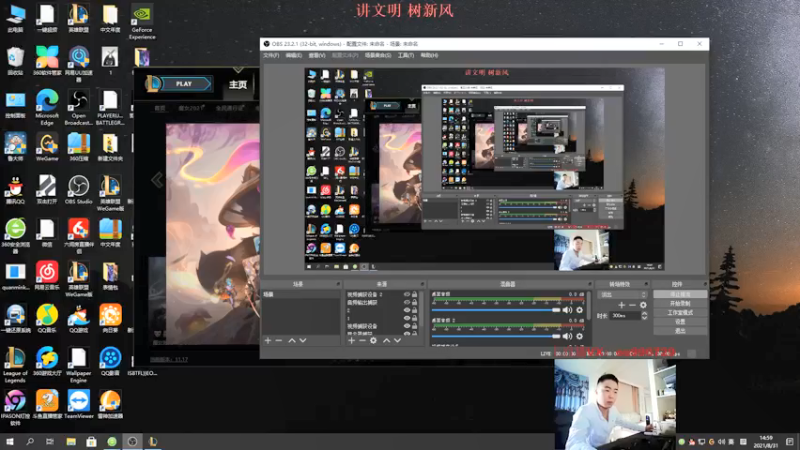Adjust the transition duration stepper arrows

pyautogui.click(x=644, y=316)
